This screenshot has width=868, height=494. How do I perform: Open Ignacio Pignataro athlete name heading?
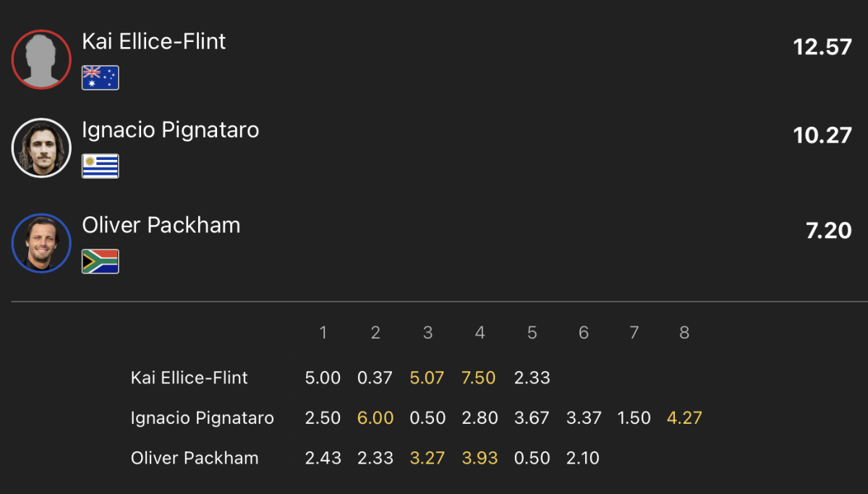pyautogui.click(x=171, y=130)
